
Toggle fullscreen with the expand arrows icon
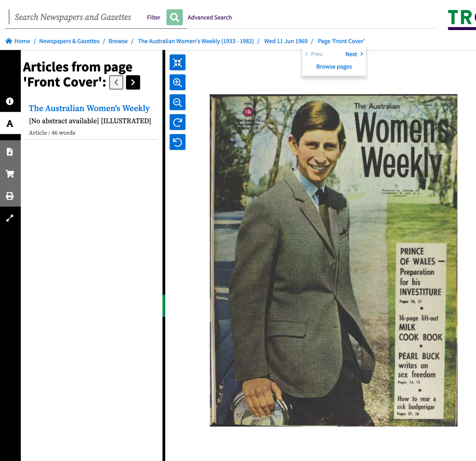[10, 218]
